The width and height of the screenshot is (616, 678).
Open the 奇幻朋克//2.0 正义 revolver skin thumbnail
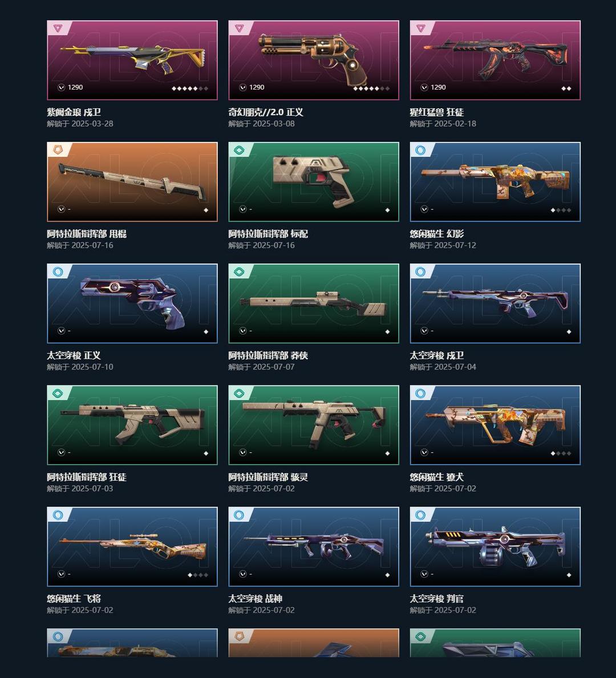314,60
